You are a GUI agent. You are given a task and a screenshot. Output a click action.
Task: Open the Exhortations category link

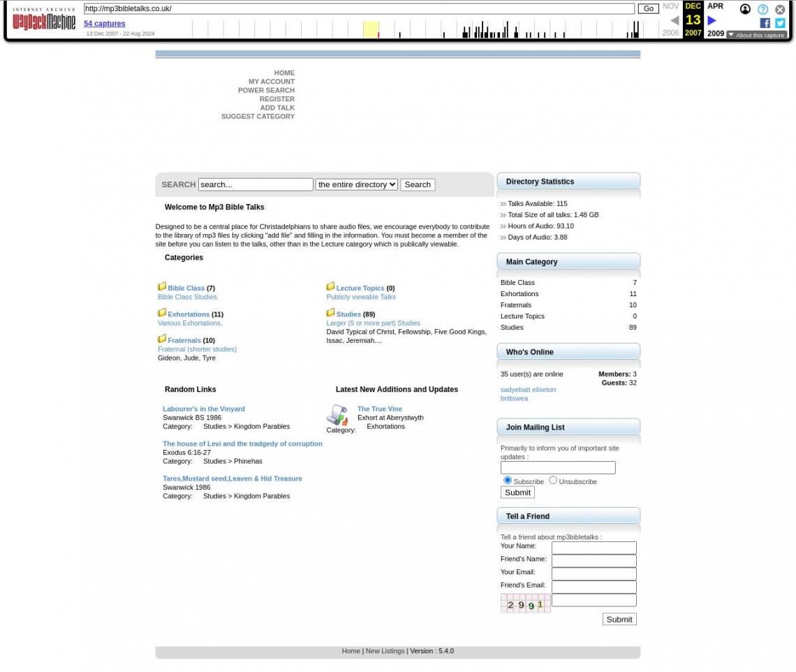click(x=189, y=314)
